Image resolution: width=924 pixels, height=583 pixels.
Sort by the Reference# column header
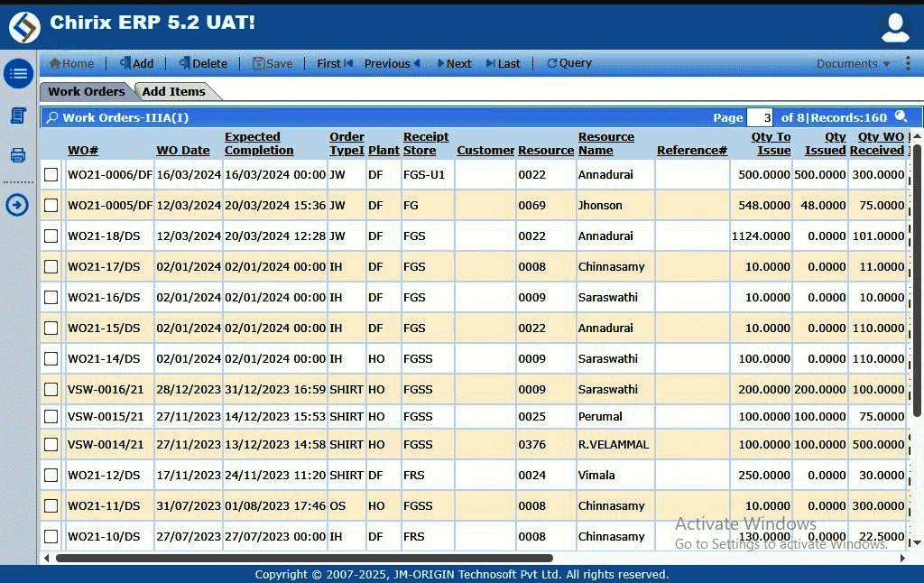click(692, 151)
